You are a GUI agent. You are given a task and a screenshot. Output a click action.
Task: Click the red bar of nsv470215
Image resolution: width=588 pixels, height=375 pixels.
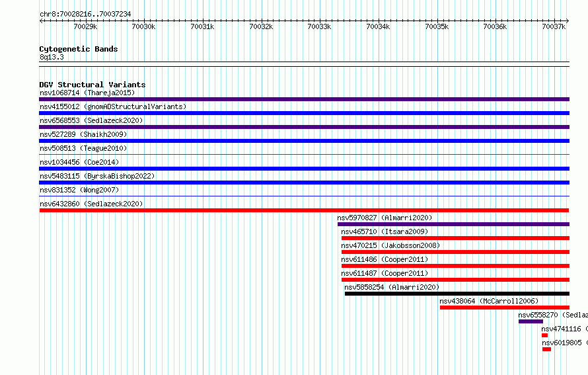tap(455, 252)
